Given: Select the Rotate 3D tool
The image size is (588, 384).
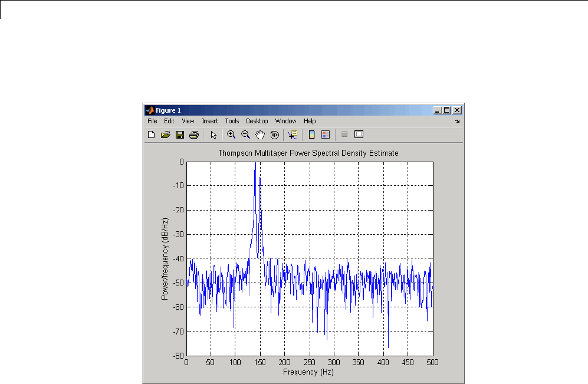Looking at the screenshot, I should pos(274,134).
